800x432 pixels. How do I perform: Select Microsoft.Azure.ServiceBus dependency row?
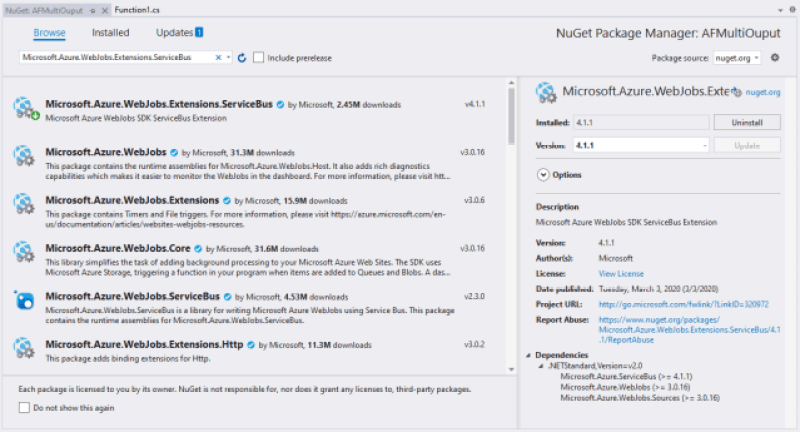(x=626, y=376)
